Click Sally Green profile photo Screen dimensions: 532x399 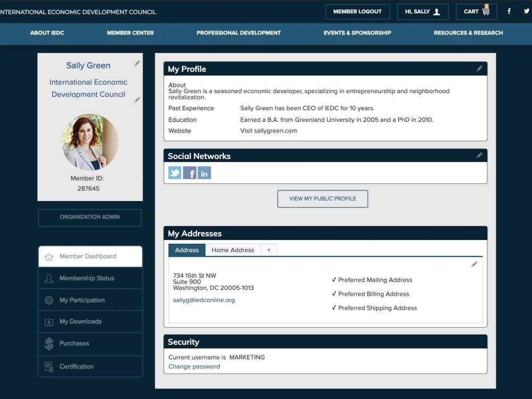[x=90, y=142]
